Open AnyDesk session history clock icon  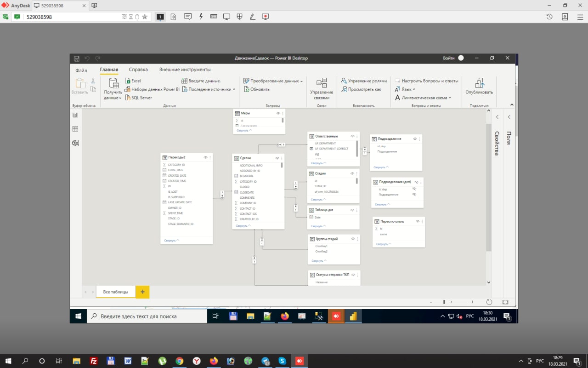pyautogui.click(x=549, y=17)
